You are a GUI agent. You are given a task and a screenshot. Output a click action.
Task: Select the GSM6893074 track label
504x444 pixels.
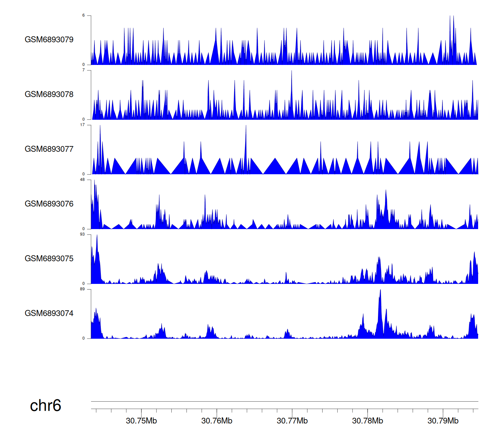click(49, 313)
